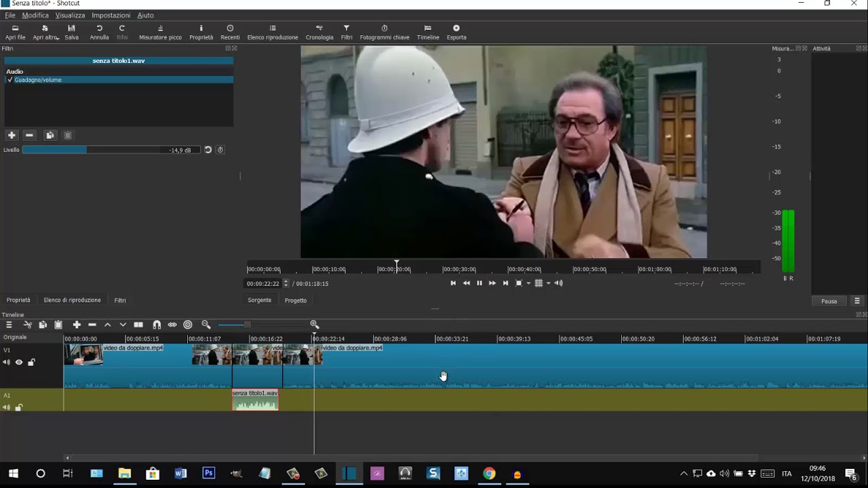Screen dimensions: 868x488
Task: Click the Salva save icon
Action: click(71, 28)
